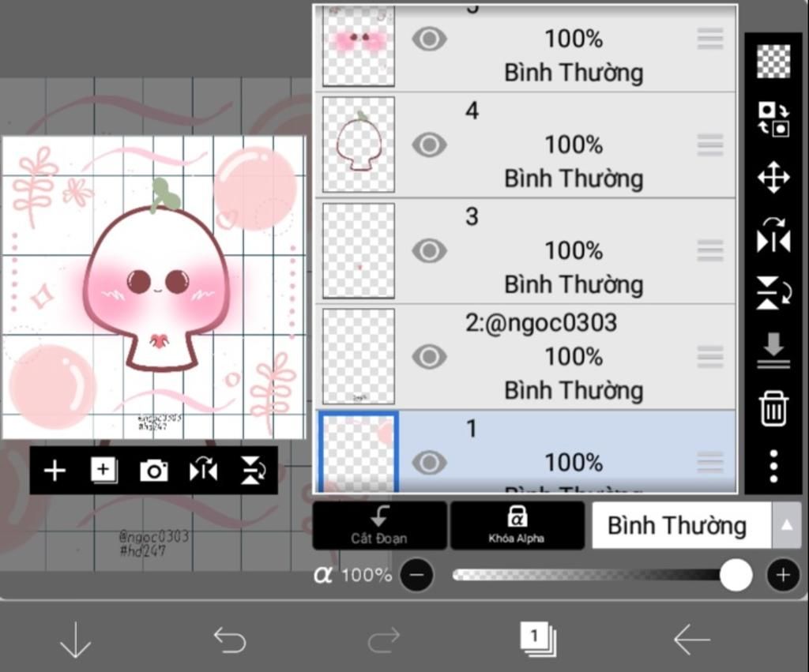809x672 pixels.
Task: Grab reorder handle of layer 3
Action: (710, 251)
